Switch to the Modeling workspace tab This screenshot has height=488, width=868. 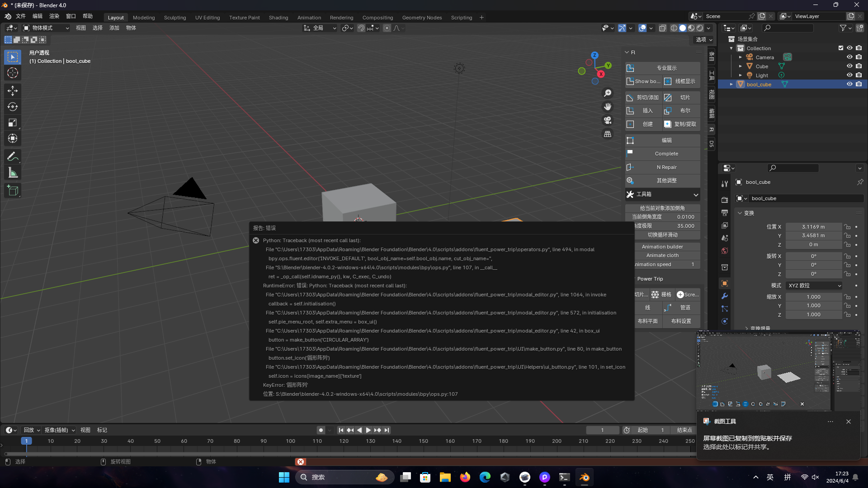point(144,18)
